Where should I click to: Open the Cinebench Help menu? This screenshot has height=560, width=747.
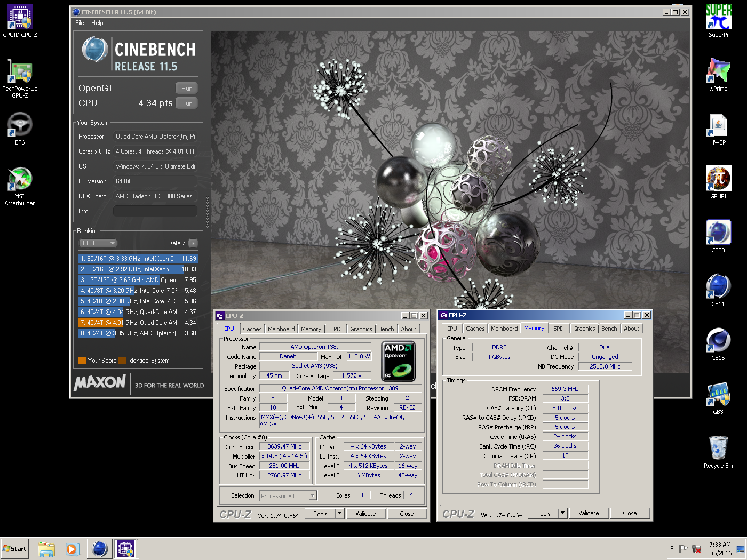pyautogui.click(x=97, y=23)
